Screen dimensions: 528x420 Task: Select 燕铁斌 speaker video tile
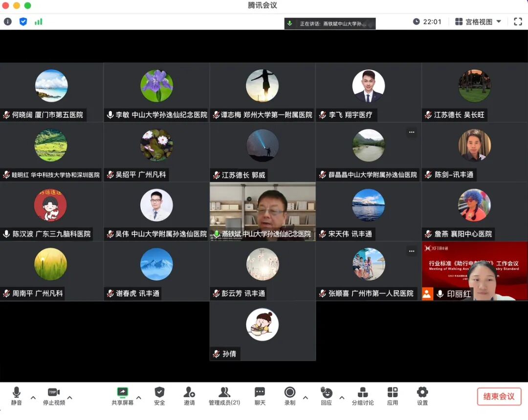[263, 211]
